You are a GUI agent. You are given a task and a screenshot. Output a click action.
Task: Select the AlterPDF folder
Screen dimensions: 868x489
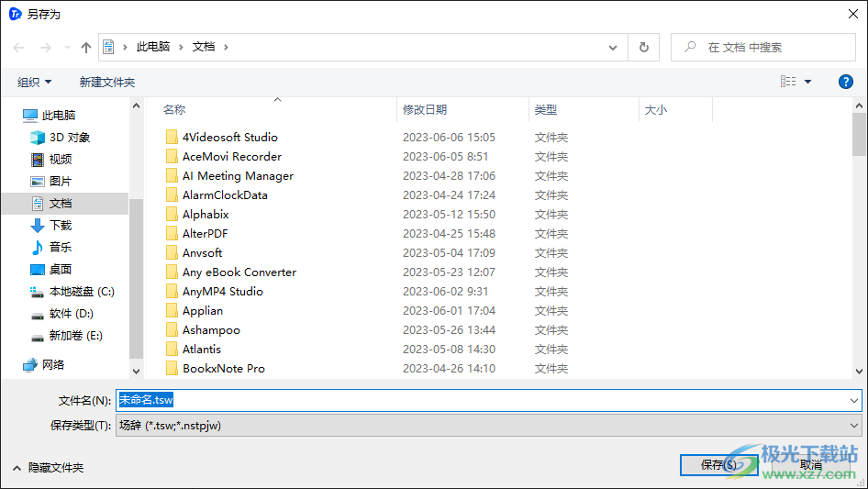(196, 233)
